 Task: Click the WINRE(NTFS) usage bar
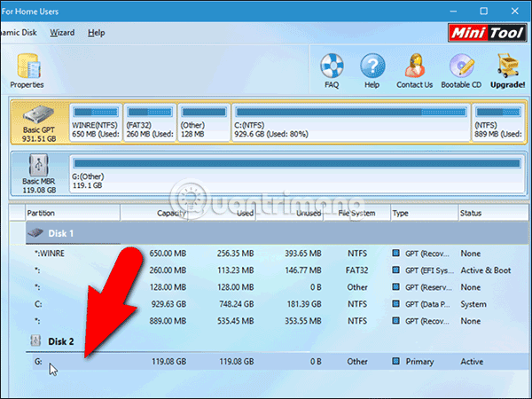(x=96, y=112)
